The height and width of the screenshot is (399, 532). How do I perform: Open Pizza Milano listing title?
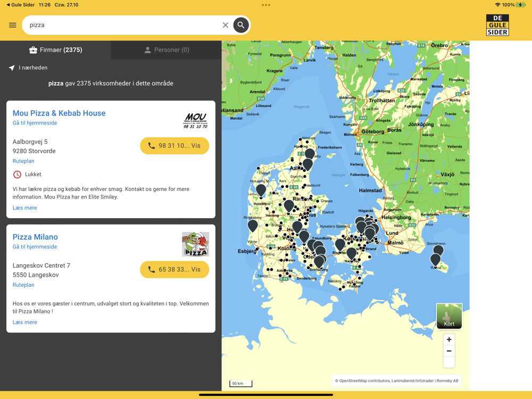coord(35,237)
